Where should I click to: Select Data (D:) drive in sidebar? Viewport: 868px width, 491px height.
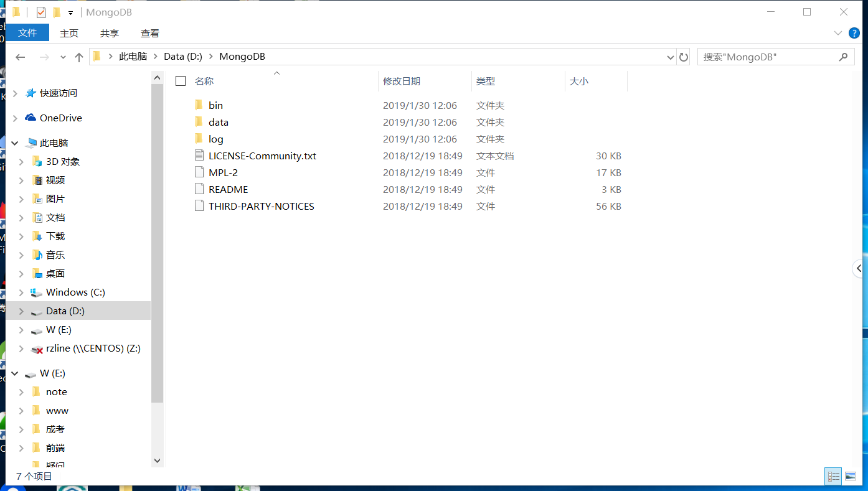point(65,311)
